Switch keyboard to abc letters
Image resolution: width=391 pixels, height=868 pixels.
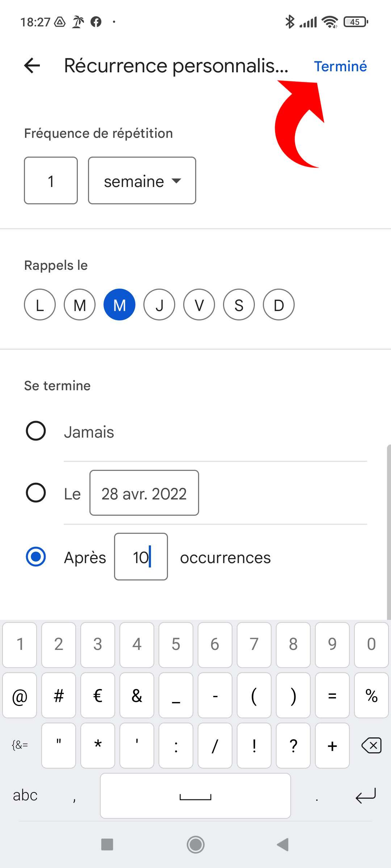tap(25, 795)
